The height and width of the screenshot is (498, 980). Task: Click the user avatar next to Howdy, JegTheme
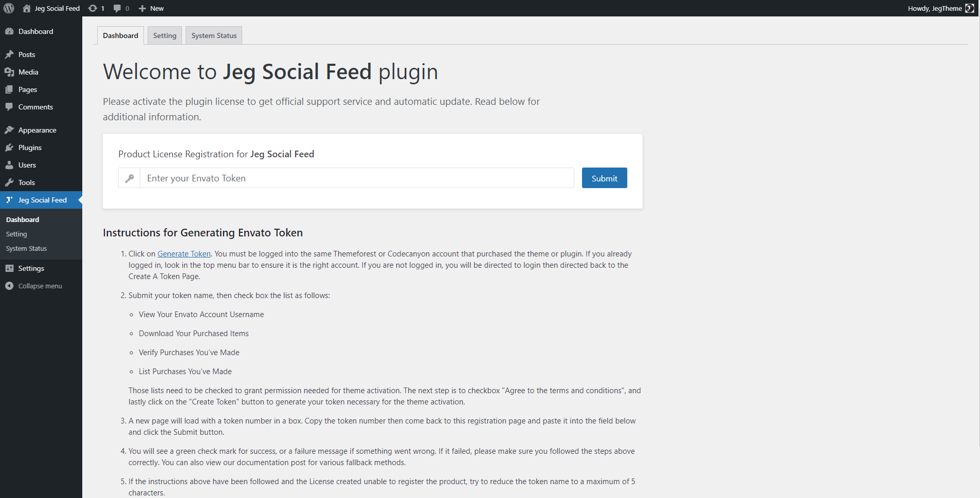[x=970, y=8]
